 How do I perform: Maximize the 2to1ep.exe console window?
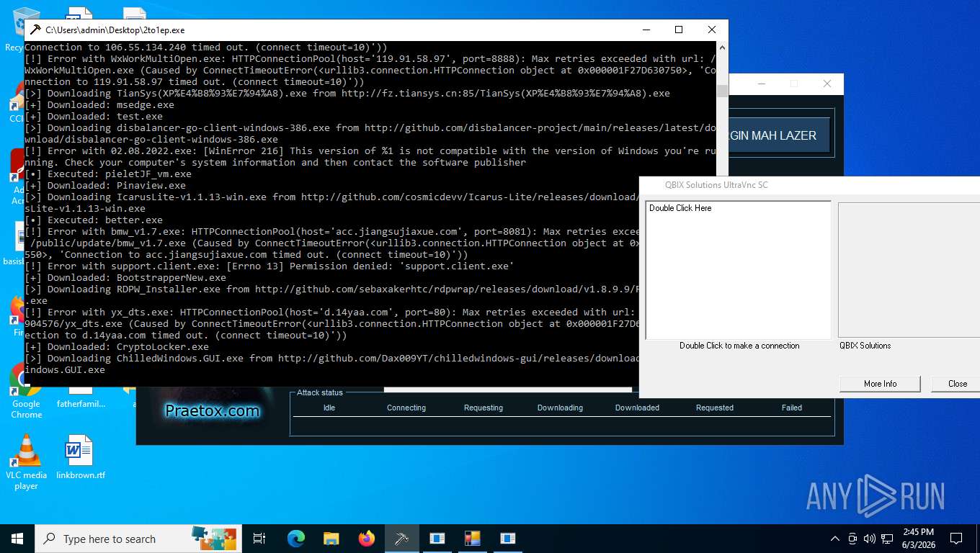coord(678,30)
